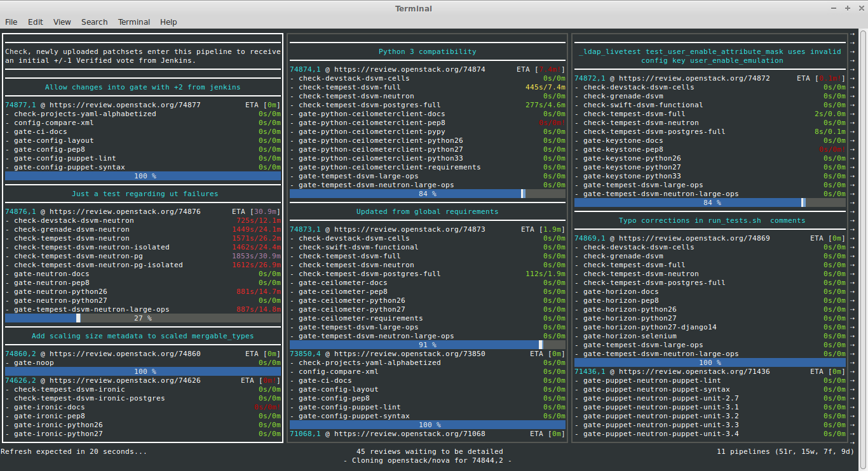
Task: Click the 100 % bar below gate-noop
Action: point(143,371)
